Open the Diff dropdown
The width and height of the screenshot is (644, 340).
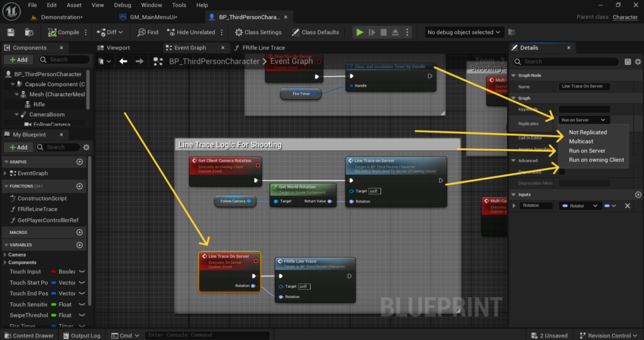(x=109, y=32)
